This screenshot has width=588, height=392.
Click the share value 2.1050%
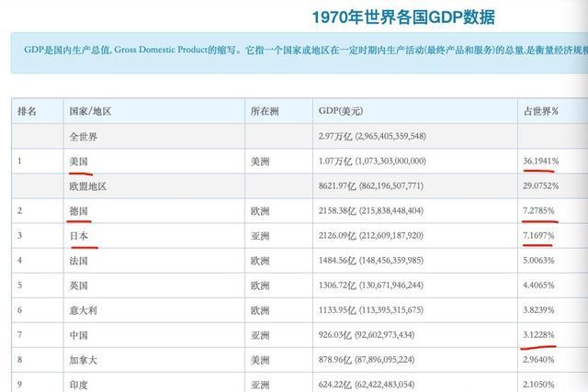pyautogui.click(x=538, y=384)
